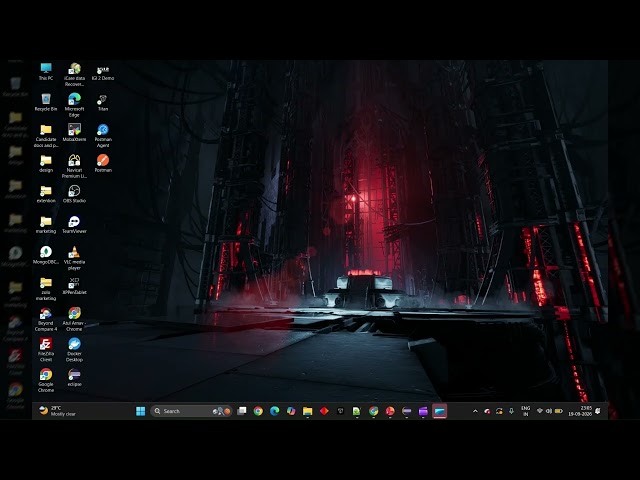640x480 pixels.
Task: Open File Explorer from the taskbar
Action: [x=307, y=411]
